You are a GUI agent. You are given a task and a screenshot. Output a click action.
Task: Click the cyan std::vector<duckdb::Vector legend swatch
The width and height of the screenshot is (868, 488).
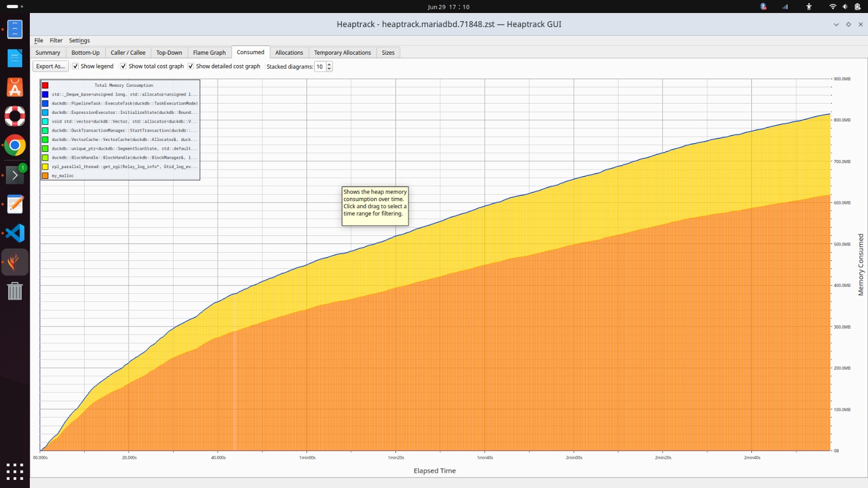(x=45, y=121)
